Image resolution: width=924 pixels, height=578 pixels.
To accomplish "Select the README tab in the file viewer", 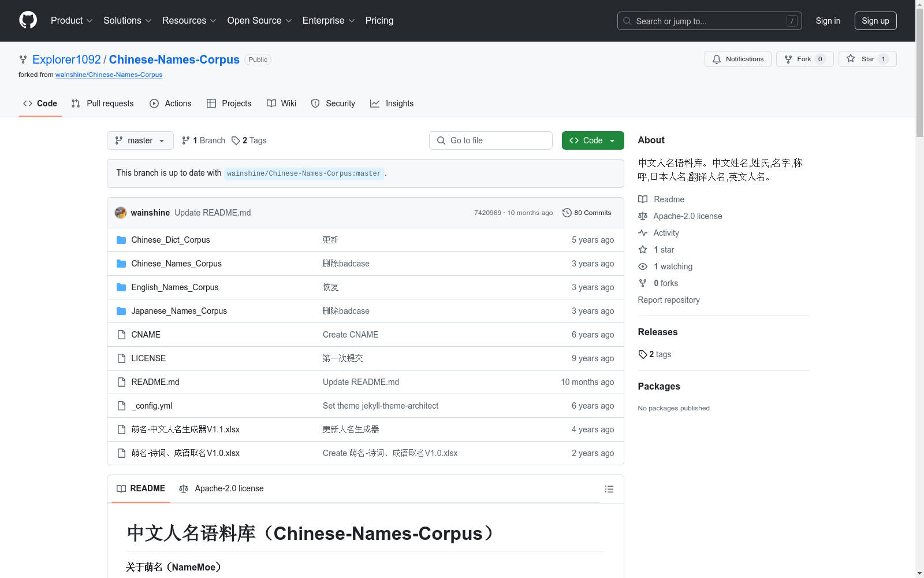I will tap(141, 488).
